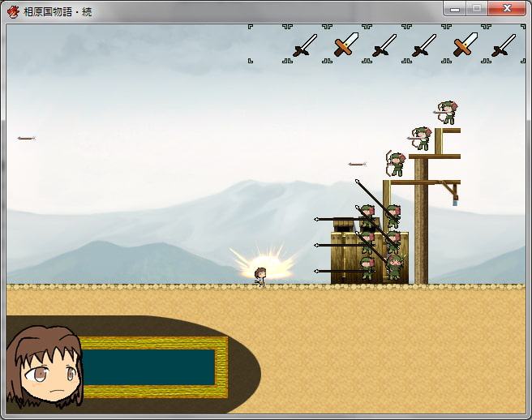The width and height of the screenshot is (532, 420).
Task: Click the arrow flying left of the watchtower
Action: pyautogui.click(x=357, y=165)
